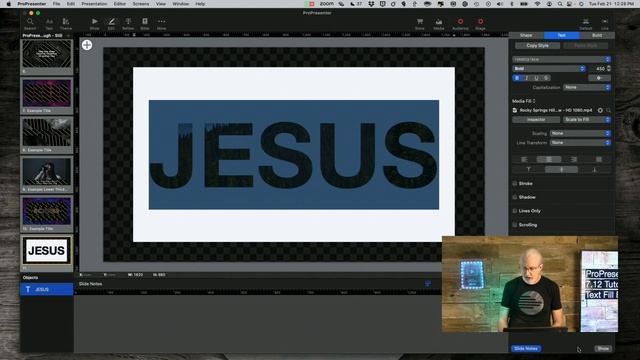Open the Bible toolbar icon
The height and width of the screenshot is (360, 640).
click(145, 23)
